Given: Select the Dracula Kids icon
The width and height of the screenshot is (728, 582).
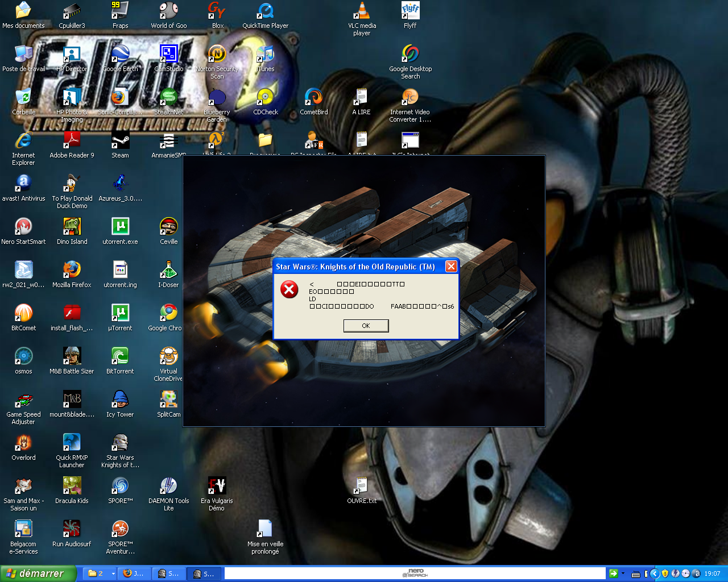Looking at the screenshot, I should pyautogui.click(x=72, y=490).
